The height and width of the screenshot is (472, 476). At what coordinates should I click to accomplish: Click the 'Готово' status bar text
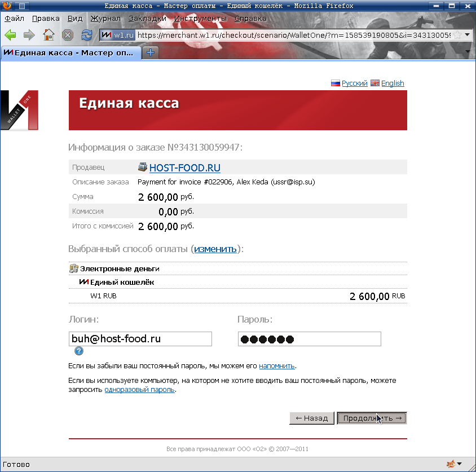point(16,465)
